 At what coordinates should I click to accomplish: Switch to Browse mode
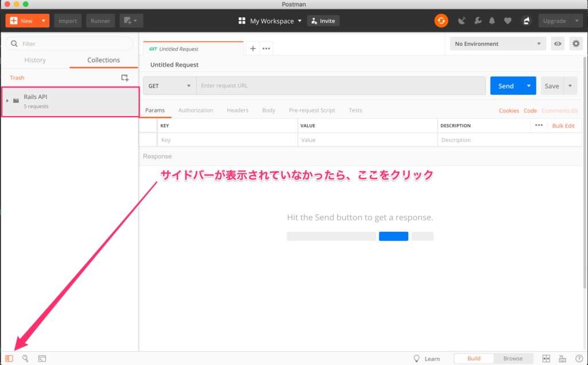tap(513, 359)
